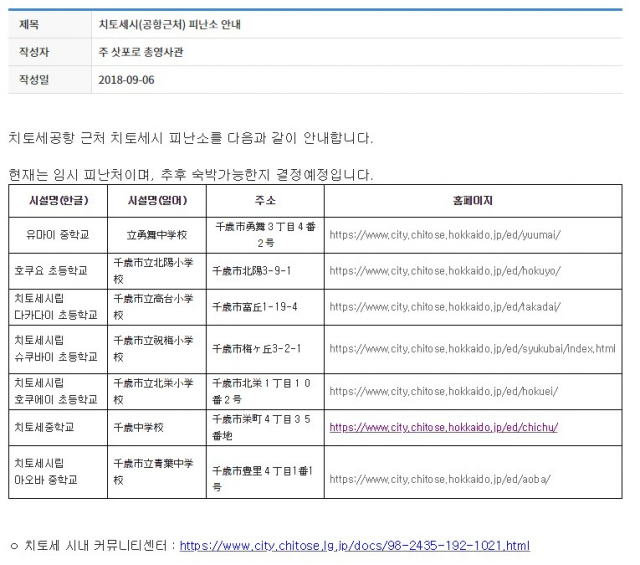Viewport: 640px width, 565px height.
Task: Click the hokuei homepage URL
Action: (x=444, y=391)
